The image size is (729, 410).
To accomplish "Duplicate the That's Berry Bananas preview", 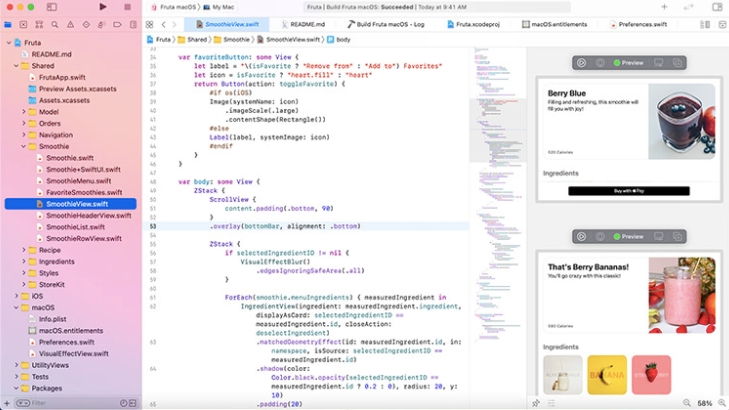I will coord(677,237).
